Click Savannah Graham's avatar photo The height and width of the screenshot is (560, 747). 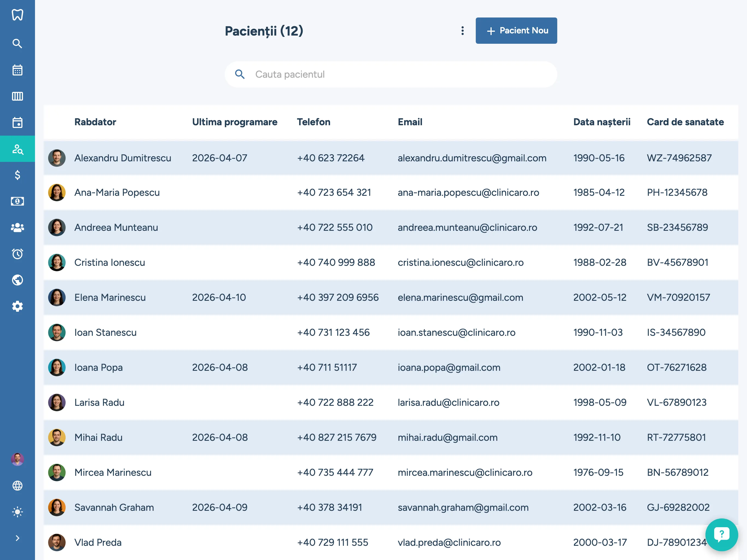[57, 507]
